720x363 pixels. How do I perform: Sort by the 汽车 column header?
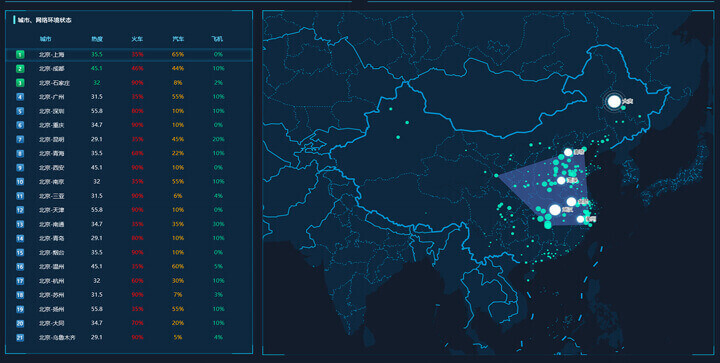coord(178,39)
